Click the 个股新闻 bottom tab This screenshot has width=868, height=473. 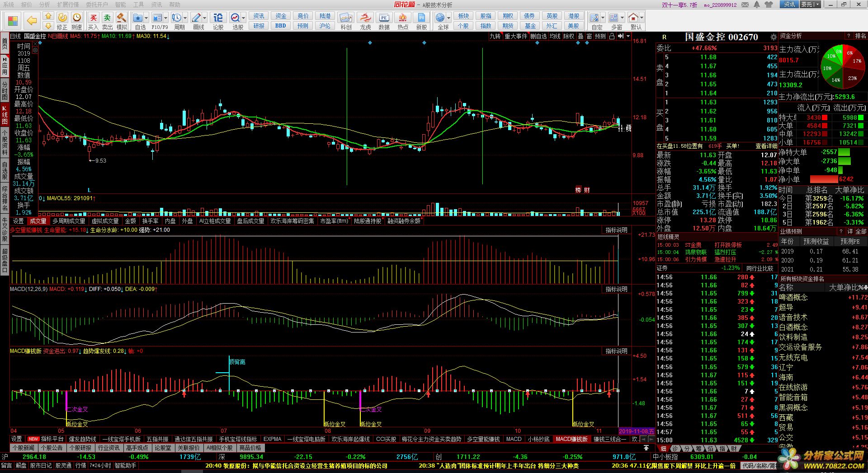pos(24,448)
